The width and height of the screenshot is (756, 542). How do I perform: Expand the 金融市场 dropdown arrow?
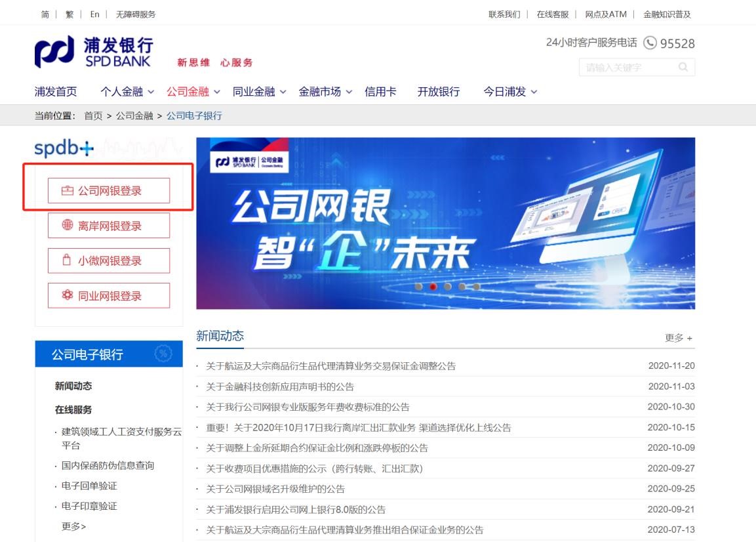(349, 92)
